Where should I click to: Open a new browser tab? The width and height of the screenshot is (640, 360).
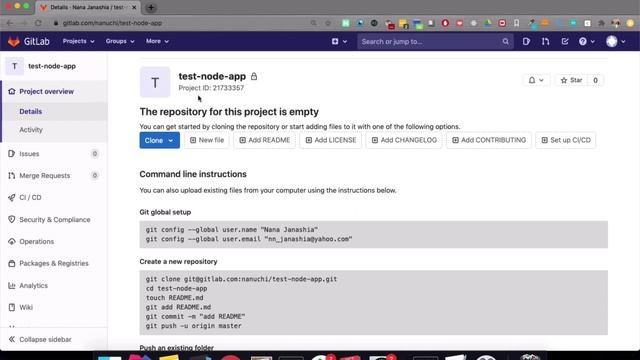pyautogui.click(x=151, y=7)
